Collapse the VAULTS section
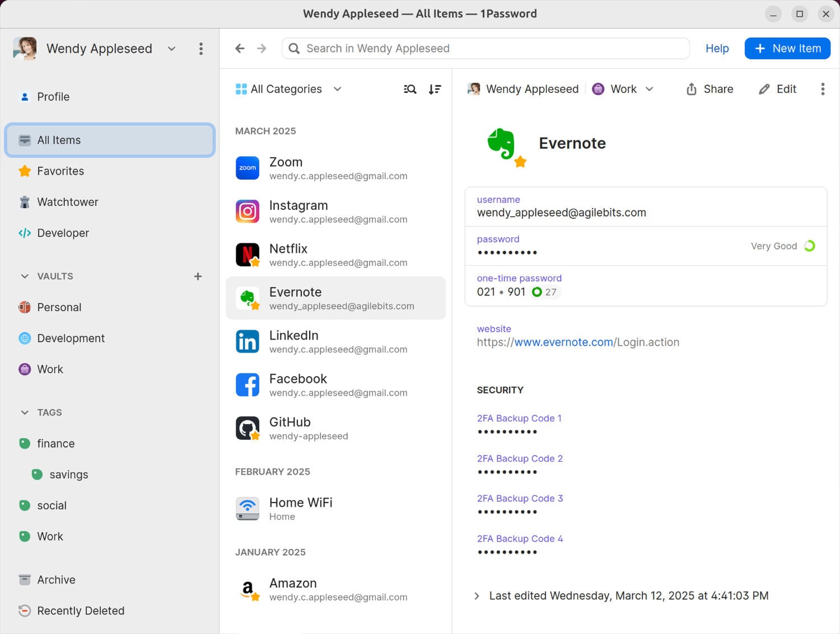This screenshot has height=634, width=840. pos(24,276)
